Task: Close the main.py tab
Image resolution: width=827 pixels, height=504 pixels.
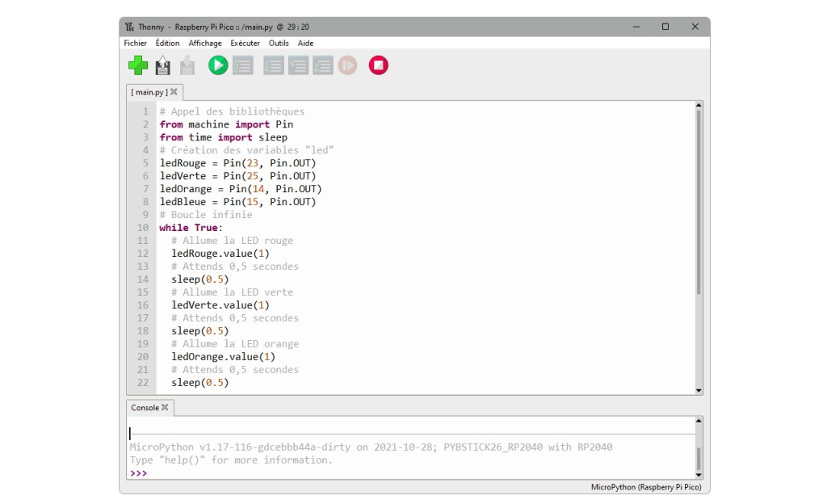Action: 174,92
